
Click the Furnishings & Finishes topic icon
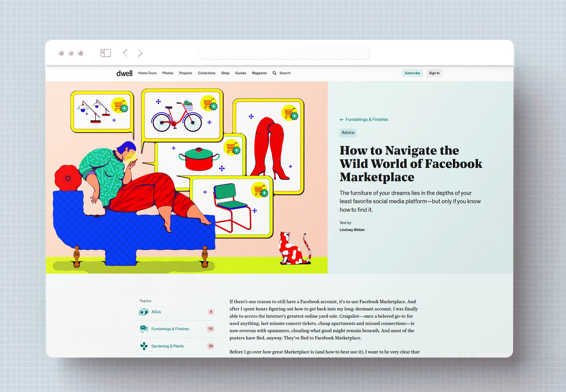(x=144, y=329)
